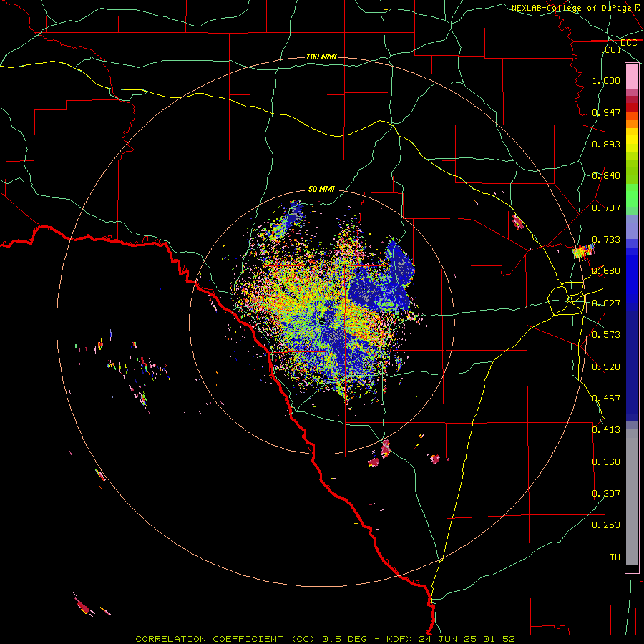The width and height of the screenshot is (644, 644).
Task: Click the 0.520 scale value
Action: pyautogui.click(x=606, y=367)
